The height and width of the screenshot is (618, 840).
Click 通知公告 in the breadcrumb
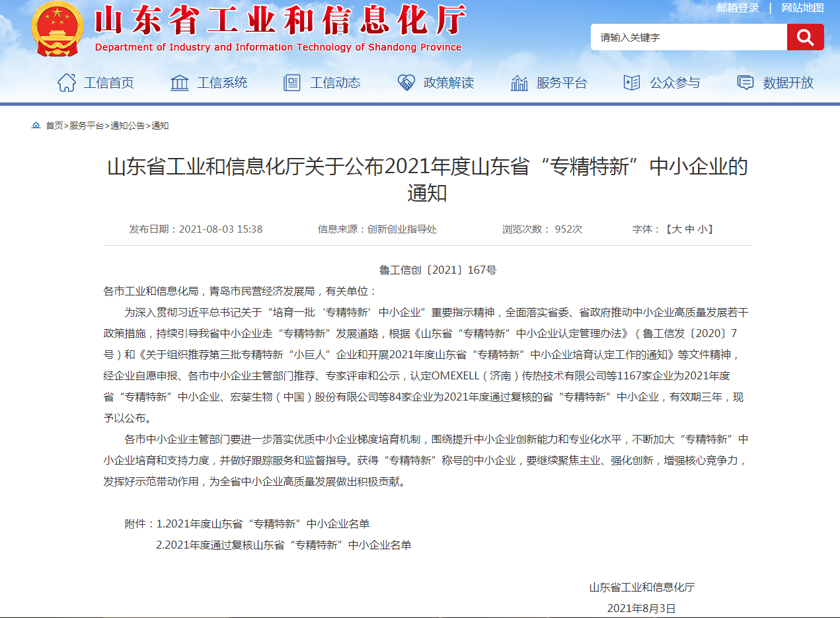(128, 126)
